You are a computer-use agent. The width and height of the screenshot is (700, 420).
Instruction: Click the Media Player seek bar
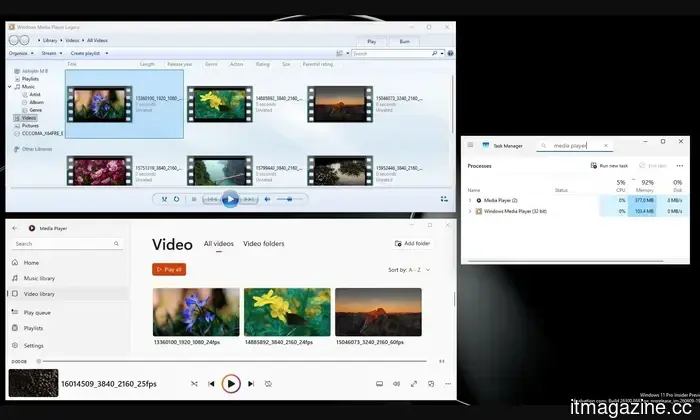coord(232,361)
